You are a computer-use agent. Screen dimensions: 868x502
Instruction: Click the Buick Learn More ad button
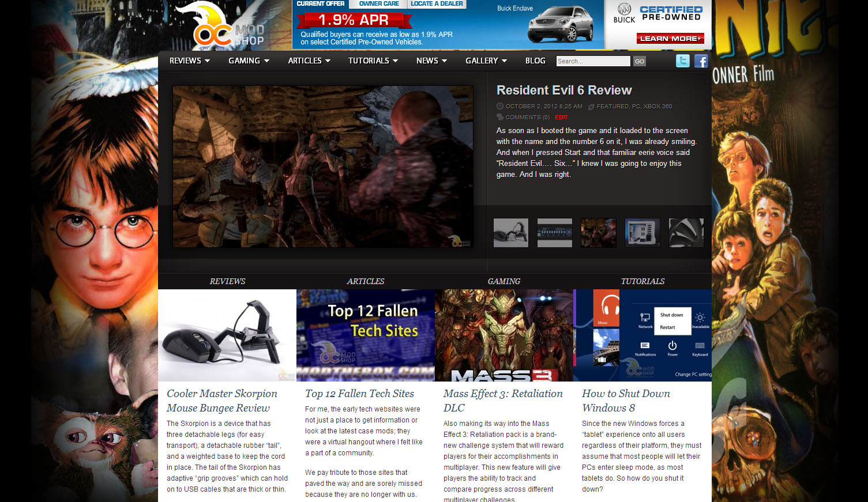click(x=670, y=39)
